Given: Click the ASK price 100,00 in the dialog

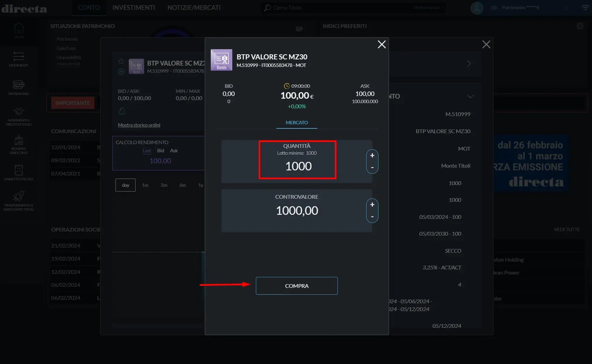Looking at the screenshot, I should tap(365, 94).
